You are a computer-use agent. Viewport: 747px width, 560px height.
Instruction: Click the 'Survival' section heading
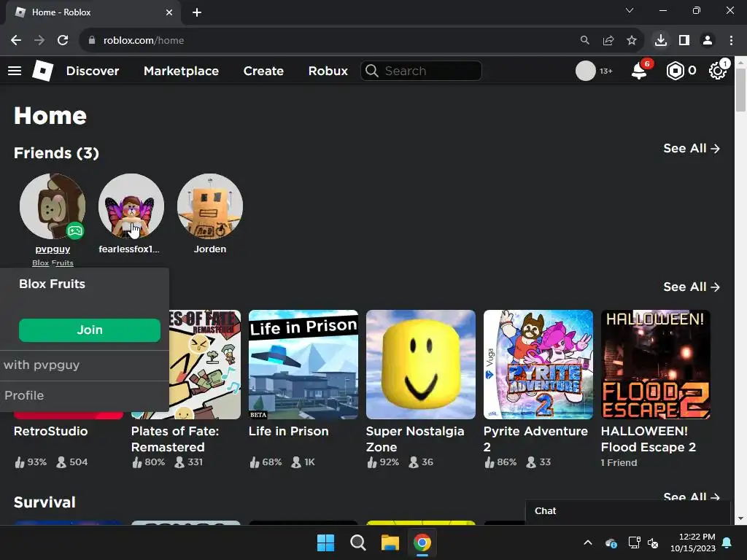[x=44, y=502]
